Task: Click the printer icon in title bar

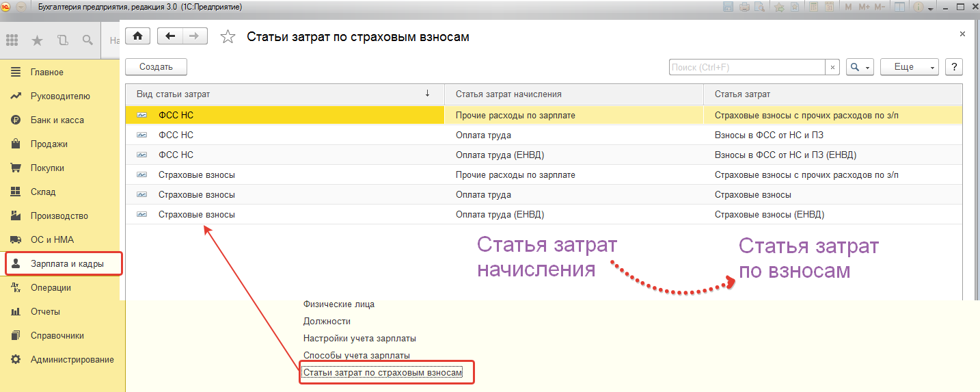Action: [745, 7]
